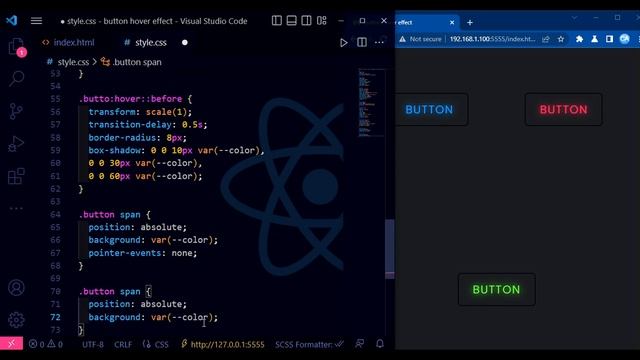Select the CSS language mode

156,344
